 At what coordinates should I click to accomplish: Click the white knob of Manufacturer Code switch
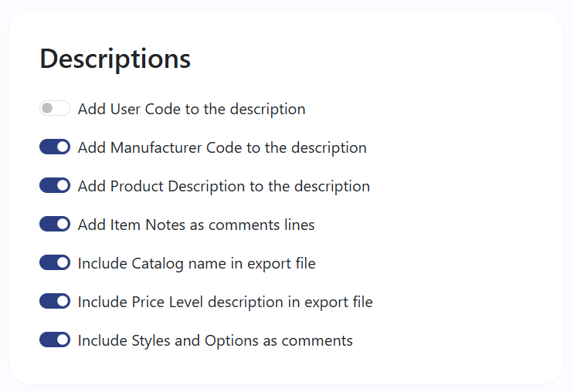pos(63,147)
